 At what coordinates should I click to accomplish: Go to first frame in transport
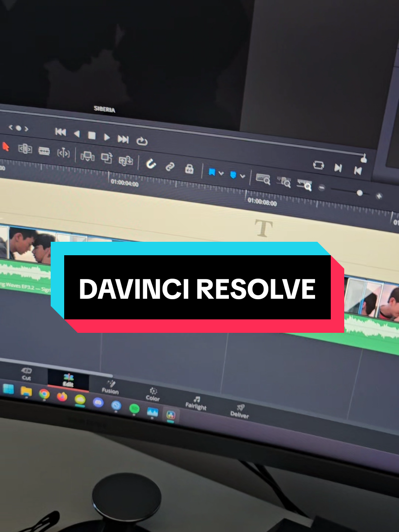pos(61,131)
